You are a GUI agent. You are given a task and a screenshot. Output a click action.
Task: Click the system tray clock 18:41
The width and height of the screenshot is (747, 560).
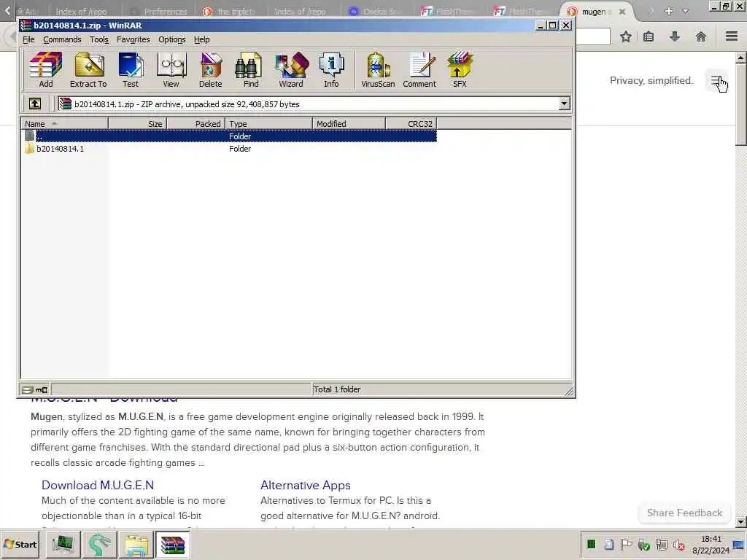[x=711, y=539]
